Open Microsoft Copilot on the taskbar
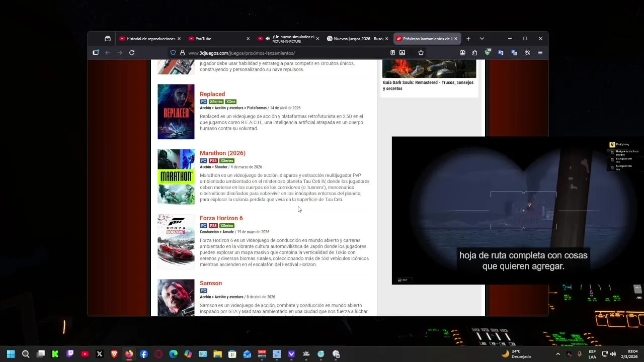The width and height of the screenshot is (644, 362). coord(188,354)
